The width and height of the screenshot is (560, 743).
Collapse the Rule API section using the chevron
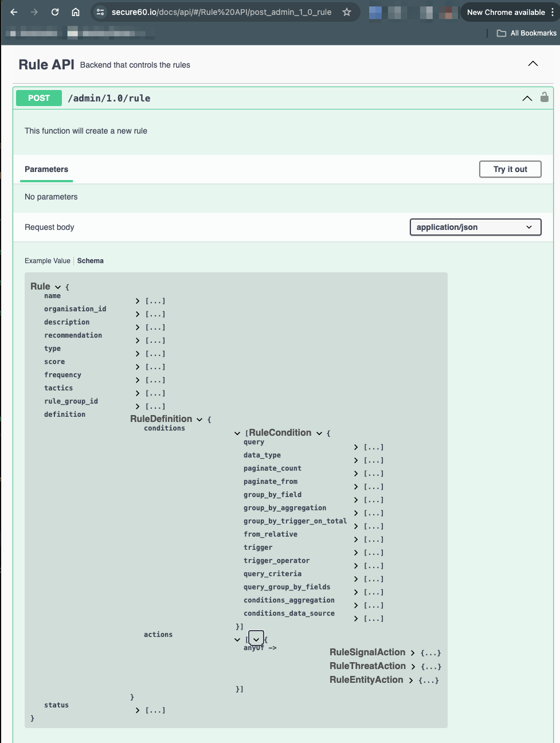coord(532,64)
